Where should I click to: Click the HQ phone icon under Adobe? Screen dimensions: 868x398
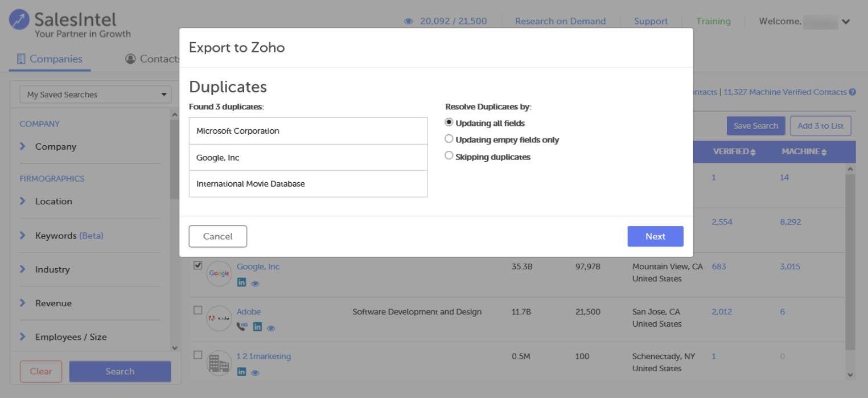coord(242,327)
